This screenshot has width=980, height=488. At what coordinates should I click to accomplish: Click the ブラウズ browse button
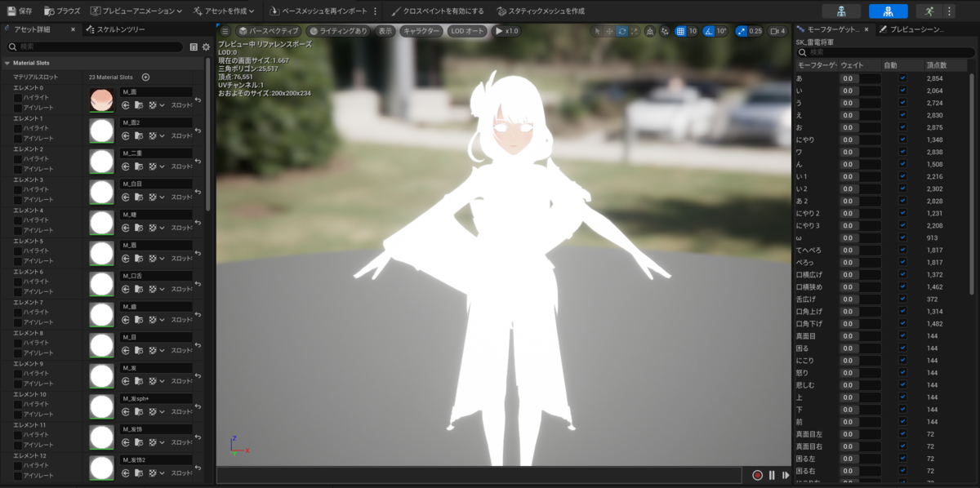[x=61, y=11]
